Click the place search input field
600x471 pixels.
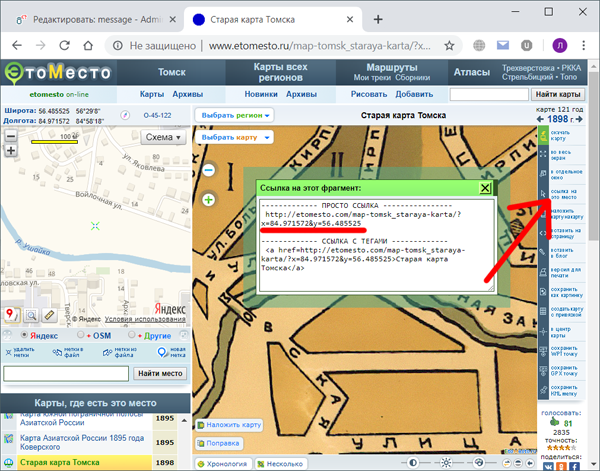[x=66, y=373]
